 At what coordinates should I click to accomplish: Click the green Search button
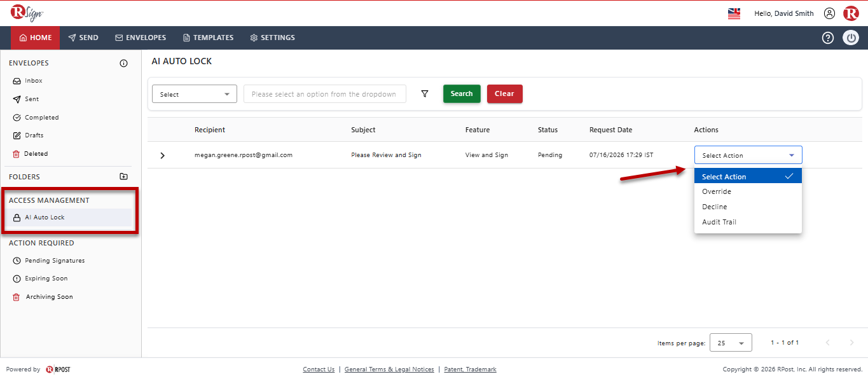point(462,93)
